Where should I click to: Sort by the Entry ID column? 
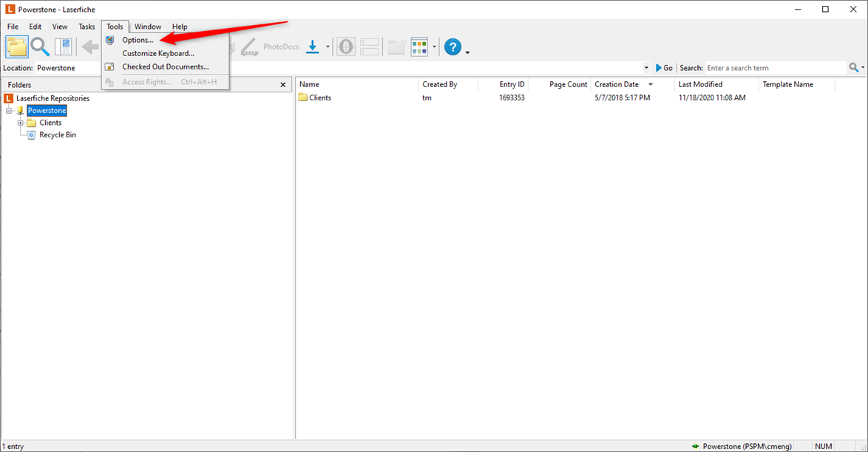pos(503,84)
